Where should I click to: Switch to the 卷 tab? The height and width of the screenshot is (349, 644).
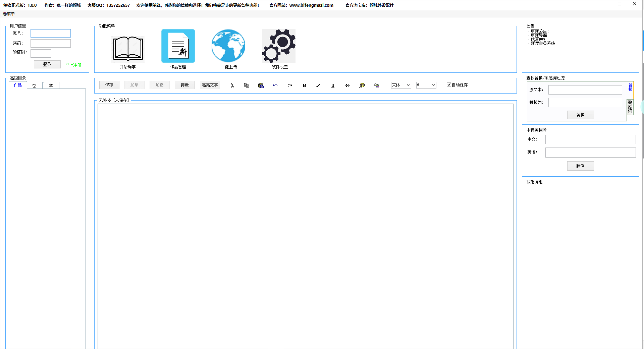point(34,85)
